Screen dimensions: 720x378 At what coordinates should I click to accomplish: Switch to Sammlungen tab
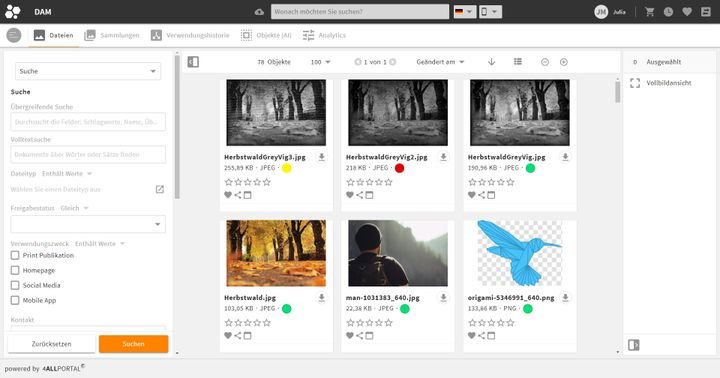[x=112, y=35]
